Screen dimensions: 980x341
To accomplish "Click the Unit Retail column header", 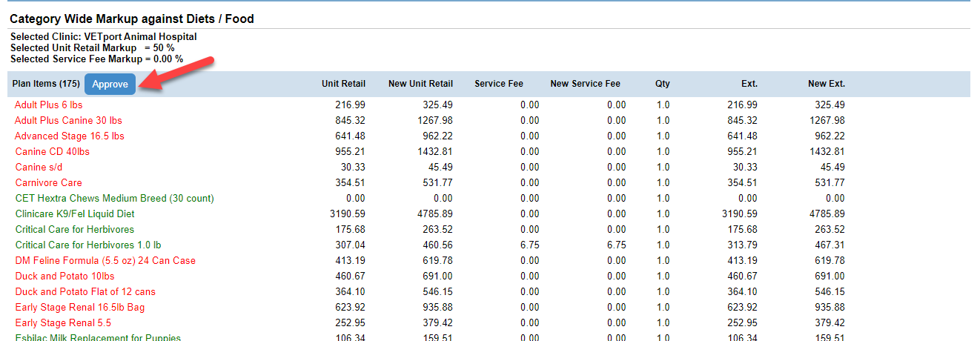I will click(343, 84).
